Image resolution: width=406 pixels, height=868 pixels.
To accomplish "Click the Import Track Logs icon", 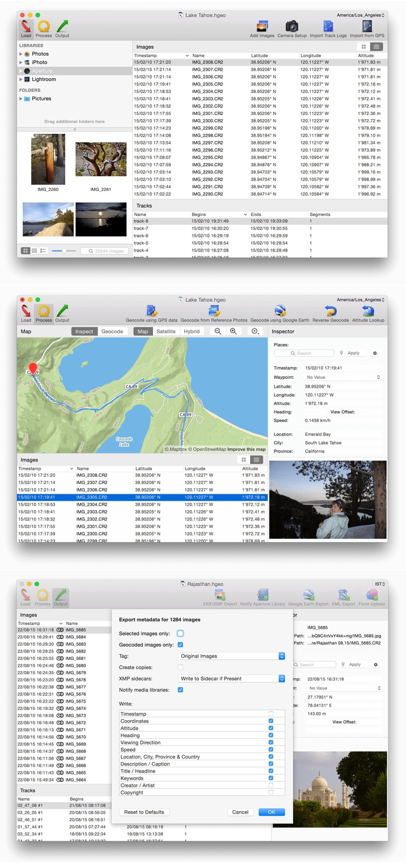I will pyautogui.click(x=328, y=27).
